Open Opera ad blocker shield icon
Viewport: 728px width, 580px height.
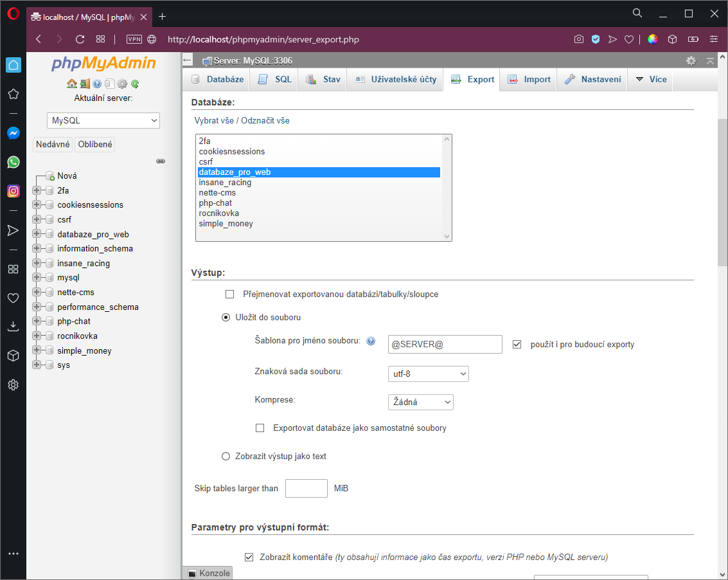pos(596,39)
